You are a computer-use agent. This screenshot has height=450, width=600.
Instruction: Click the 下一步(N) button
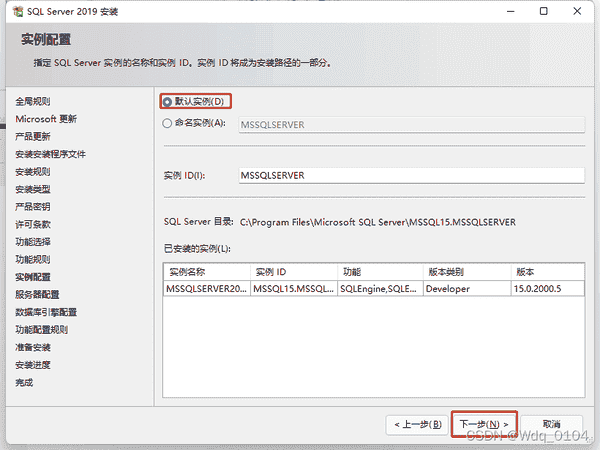(x=484, y=424)
